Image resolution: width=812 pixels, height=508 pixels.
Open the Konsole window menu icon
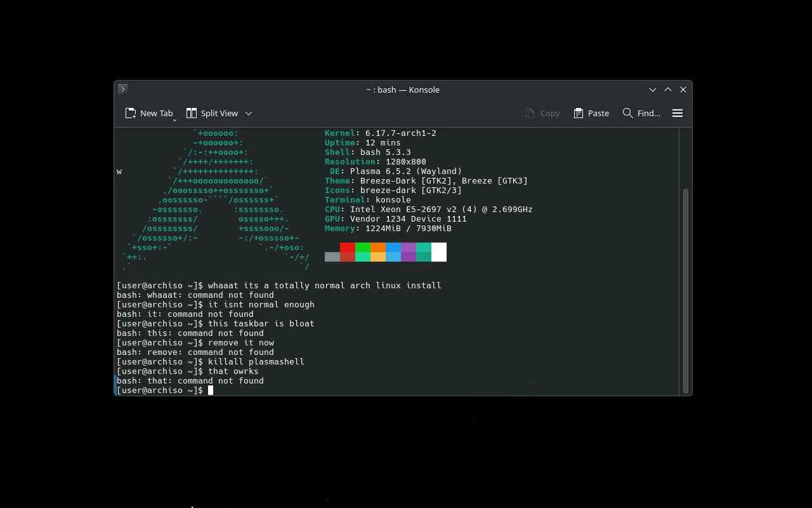(123, 90)
